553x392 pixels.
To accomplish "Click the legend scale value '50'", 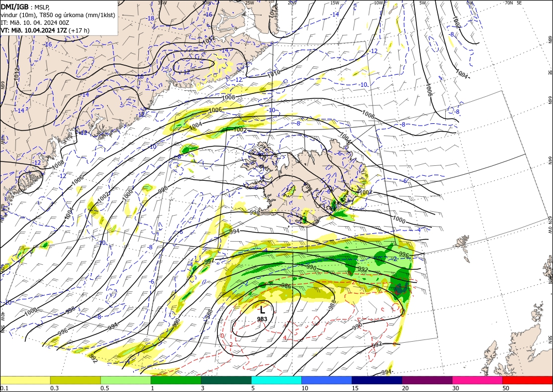I will pos(506,388).
